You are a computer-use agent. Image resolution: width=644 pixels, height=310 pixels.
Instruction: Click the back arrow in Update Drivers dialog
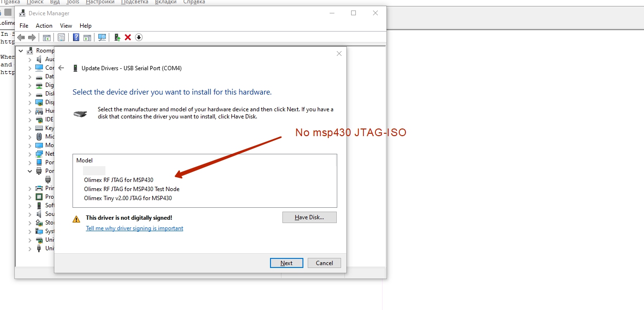tap(61, 68)
